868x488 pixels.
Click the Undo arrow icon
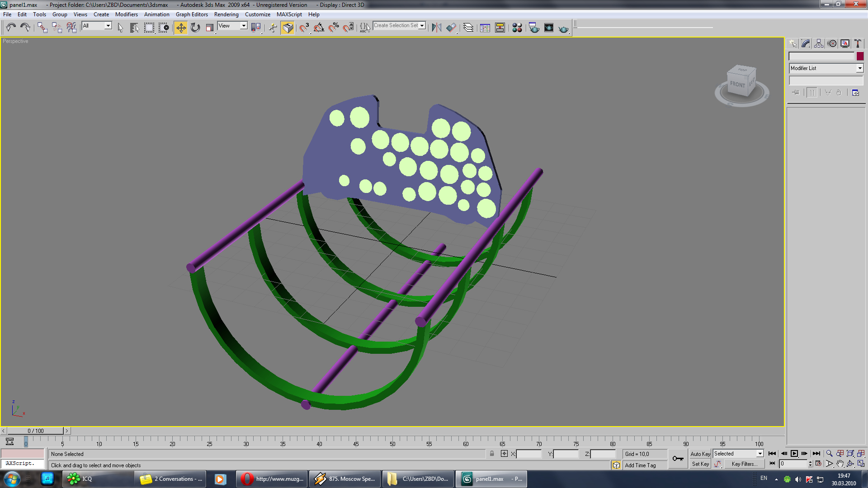(11, 28)
